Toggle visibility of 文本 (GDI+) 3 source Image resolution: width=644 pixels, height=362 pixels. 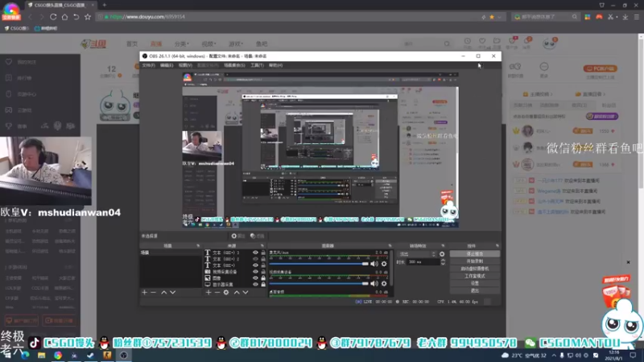(255, 253)
